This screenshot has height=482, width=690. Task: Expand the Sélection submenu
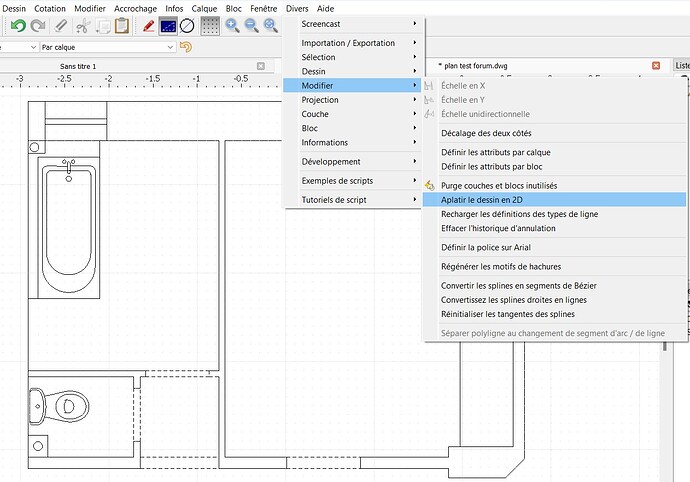coord(353,57)
